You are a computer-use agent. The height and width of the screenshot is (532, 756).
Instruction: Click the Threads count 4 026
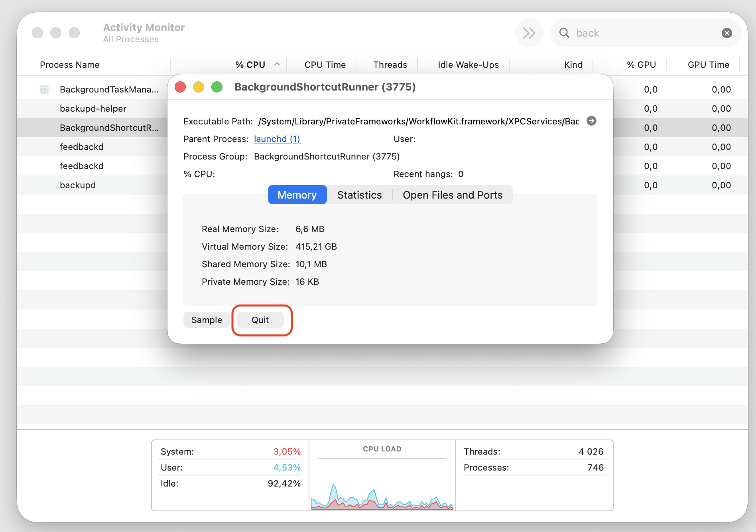(591, 451)
